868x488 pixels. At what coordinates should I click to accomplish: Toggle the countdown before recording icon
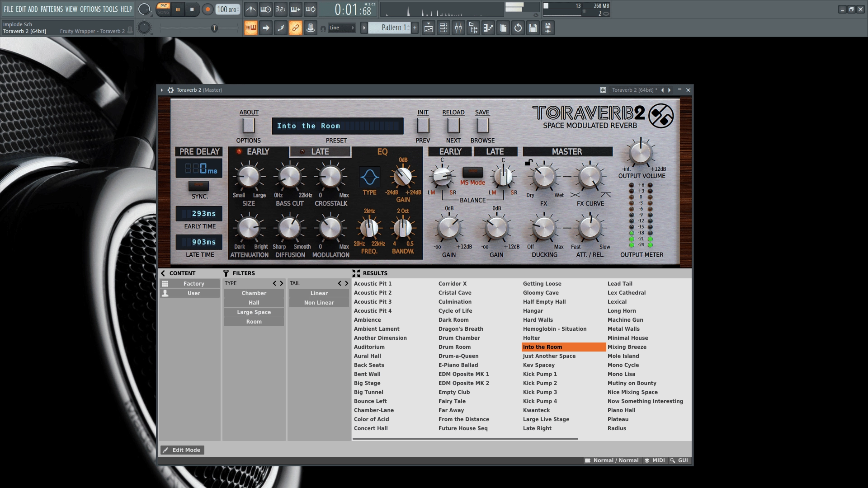click(x=281, y=9)
